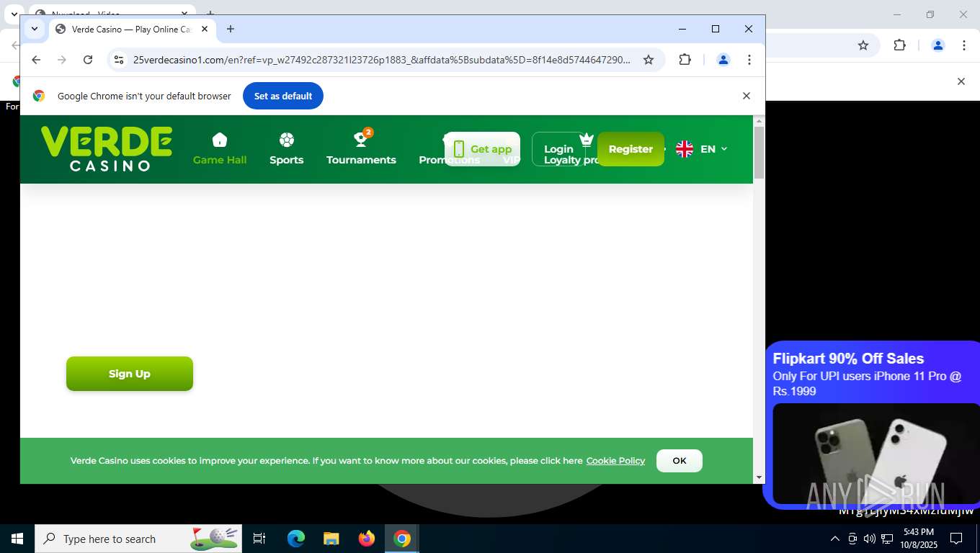Bookmark star in the background Chrome window
Image resolution: width=980 pixels, height=553 pixels.
(x=863, y=45)
